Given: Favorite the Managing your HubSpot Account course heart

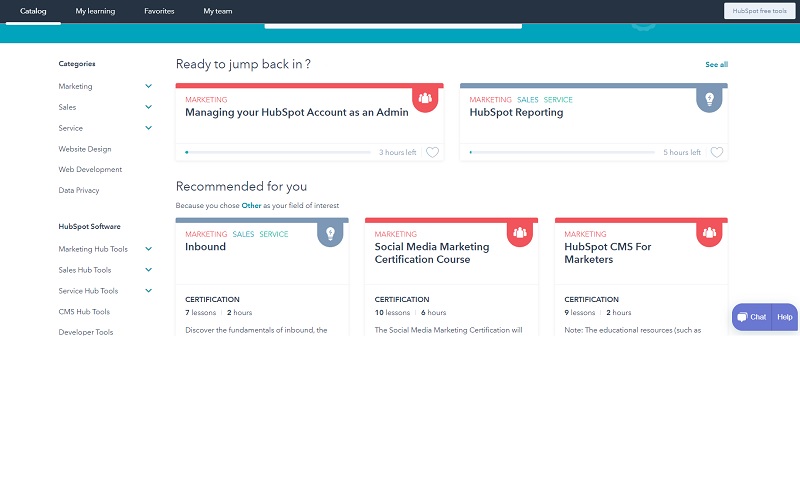Looking at the screenshot, I should coord(432,152).
